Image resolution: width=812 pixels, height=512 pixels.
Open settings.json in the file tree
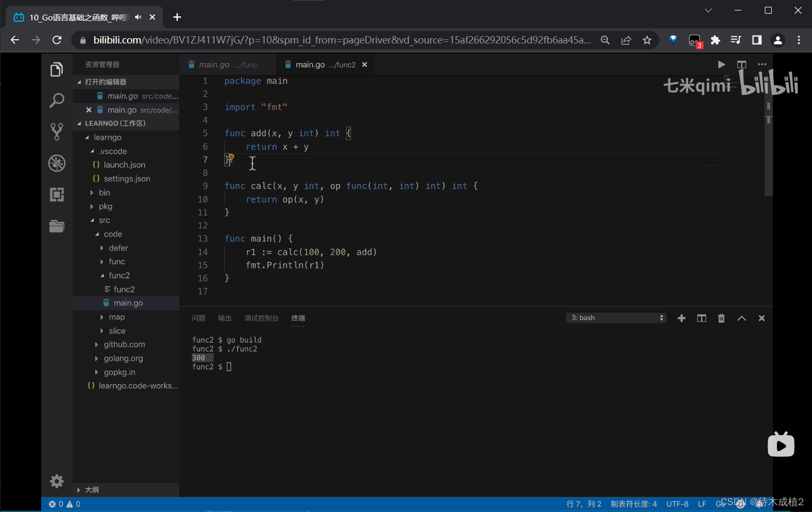click(126, 179)
